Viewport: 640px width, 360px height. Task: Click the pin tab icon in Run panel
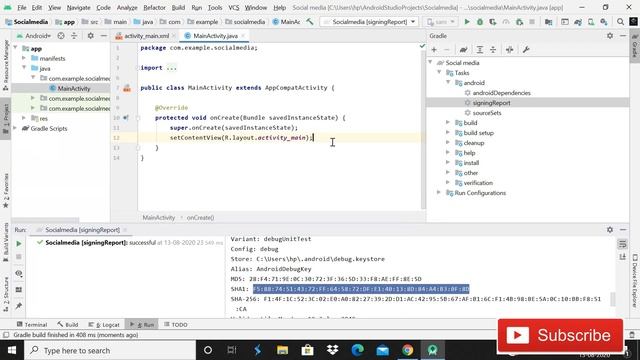(18, 306)
